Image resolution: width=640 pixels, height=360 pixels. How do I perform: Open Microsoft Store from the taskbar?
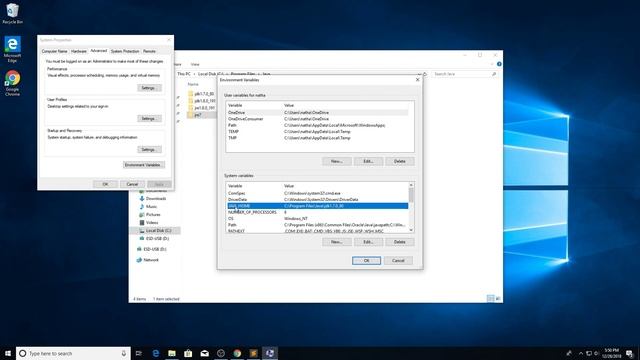tap(188, 353)
